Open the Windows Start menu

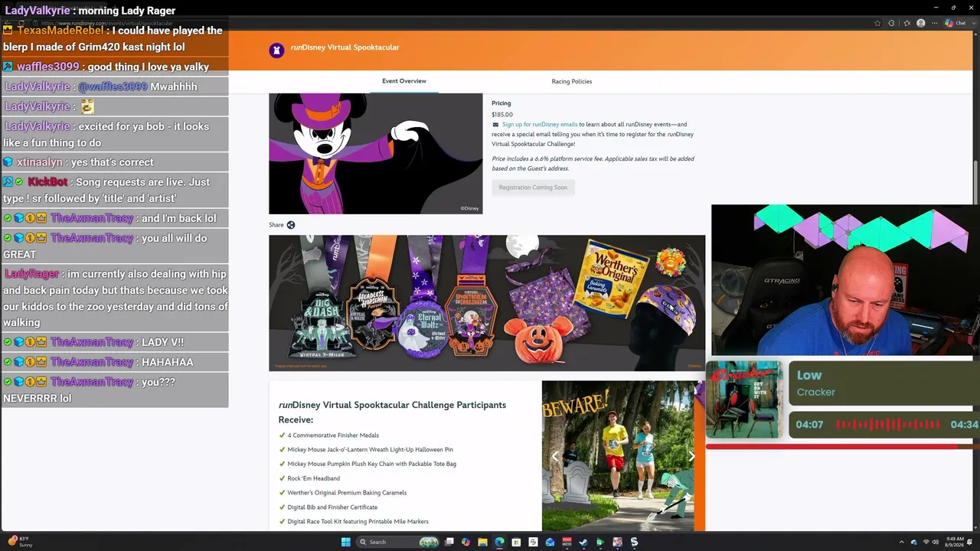[345, 542]
